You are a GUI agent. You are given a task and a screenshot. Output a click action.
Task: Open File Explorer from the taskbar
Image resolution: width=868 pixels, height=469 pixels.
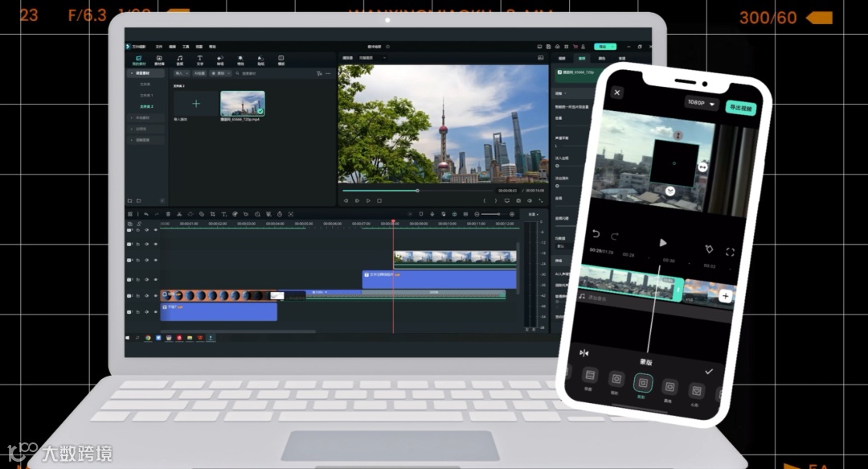click(190, 338)
